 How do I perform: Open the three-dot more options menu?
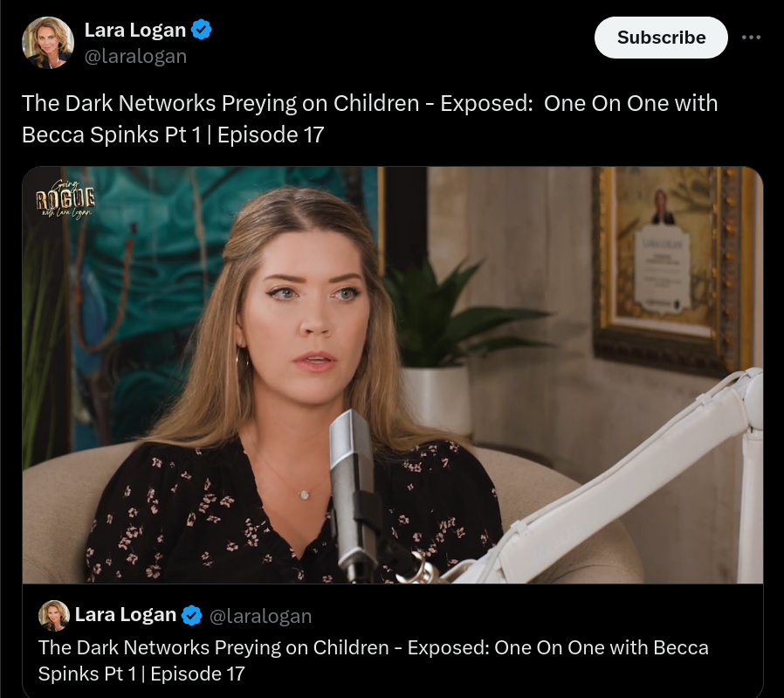pyautogui.click(x=751, y=38)
